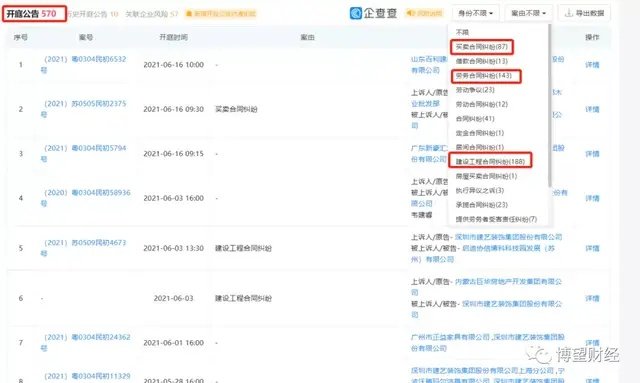Screen dimensions: 640x383
Task: Expand the 身份不限 dropdown
Action: 475,13
